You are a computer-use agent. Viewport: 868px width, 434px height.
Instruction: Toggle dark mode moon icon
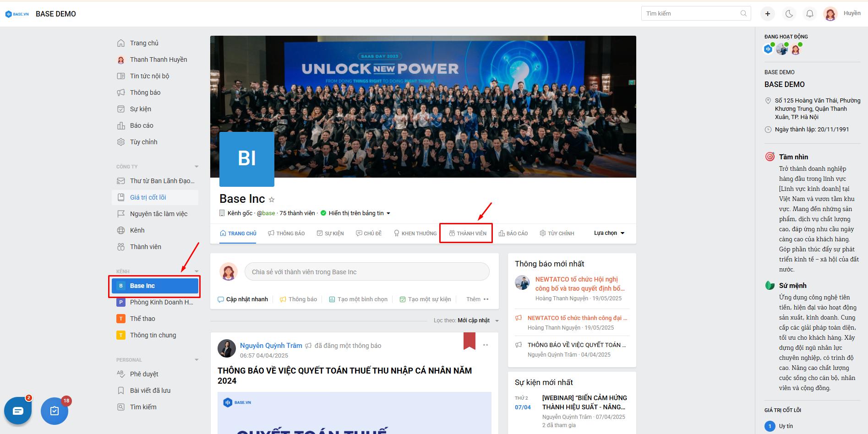pyautogui.click(x=789, y=14)
